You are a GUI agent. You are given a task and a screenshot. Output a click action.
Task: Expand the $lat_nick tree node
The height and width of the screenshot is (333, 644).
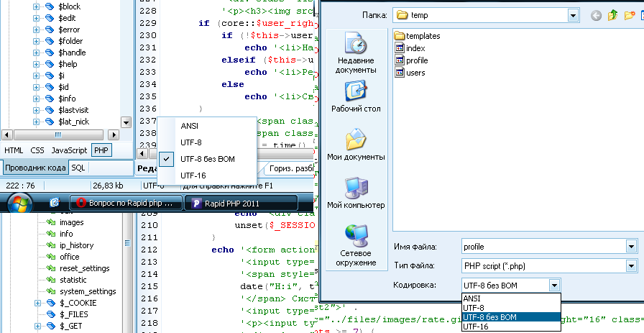tap(36, 123)
